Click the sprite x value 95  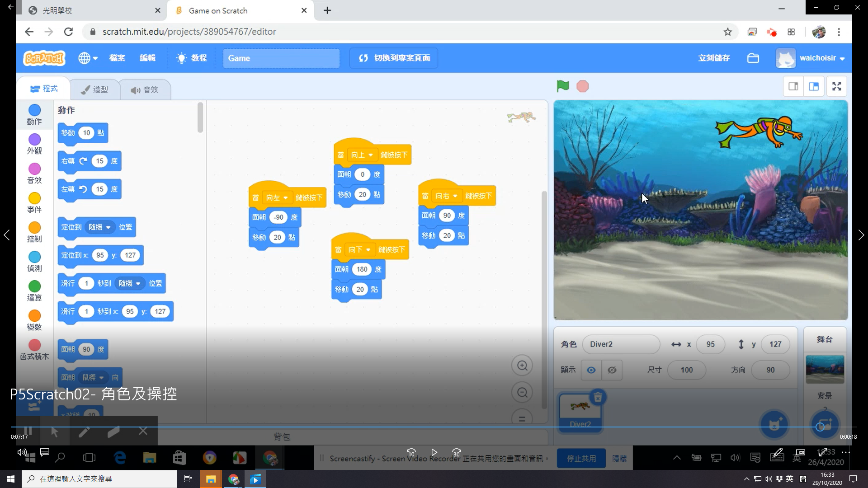(x=711, y=344)
